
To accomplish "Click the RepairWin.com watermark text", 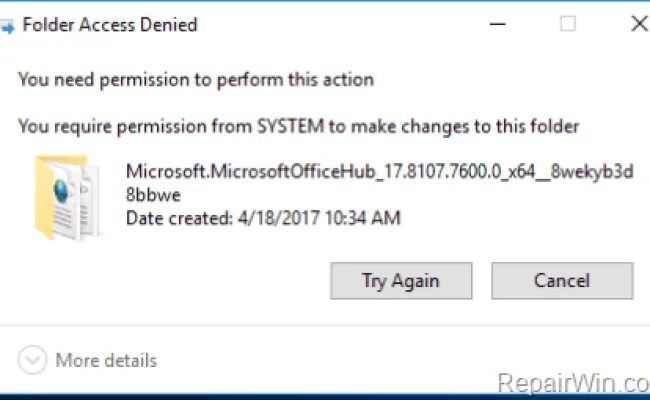I will [573, 383].
